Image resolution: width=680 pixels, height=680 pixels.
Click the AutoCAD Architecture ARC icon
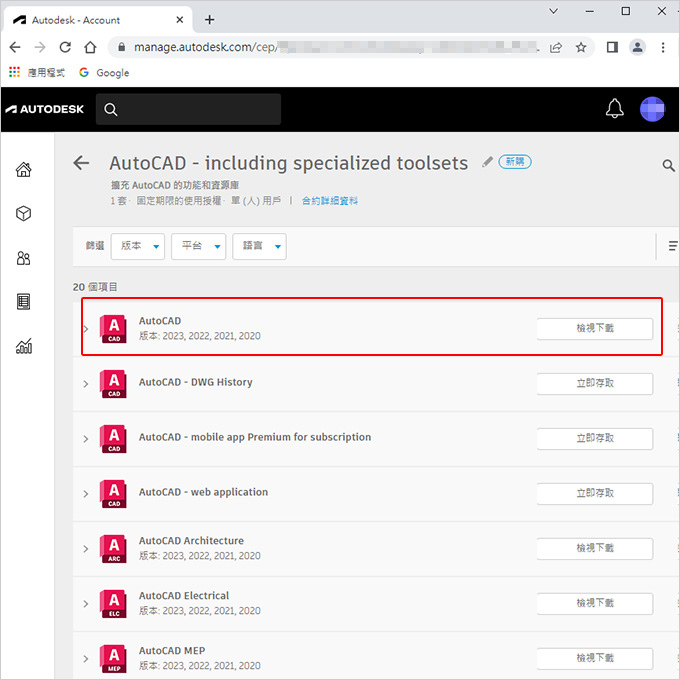click(113, 549)
